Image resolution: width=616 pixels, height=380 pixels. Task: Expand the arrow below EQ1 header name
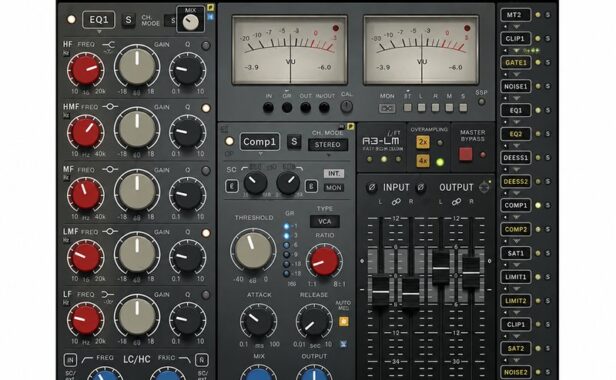tap(99, 31)
